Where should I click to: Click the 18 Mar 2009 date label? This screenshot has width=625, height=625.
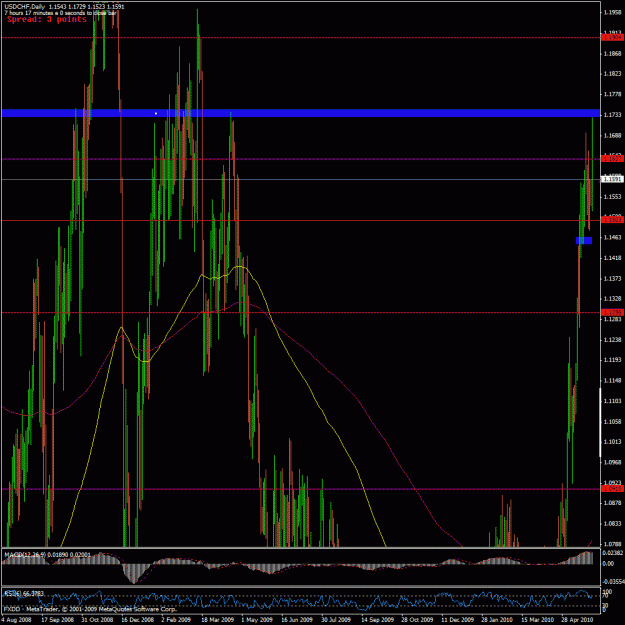coord(217,620)
